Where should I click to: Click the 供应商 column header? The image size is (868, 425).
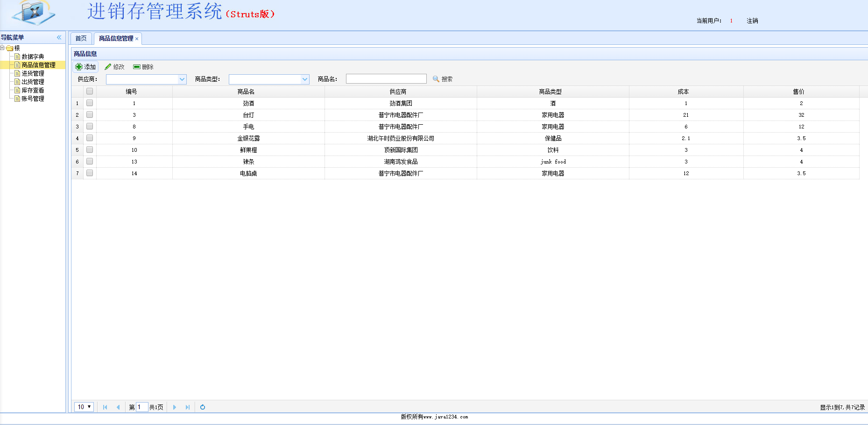401,92
